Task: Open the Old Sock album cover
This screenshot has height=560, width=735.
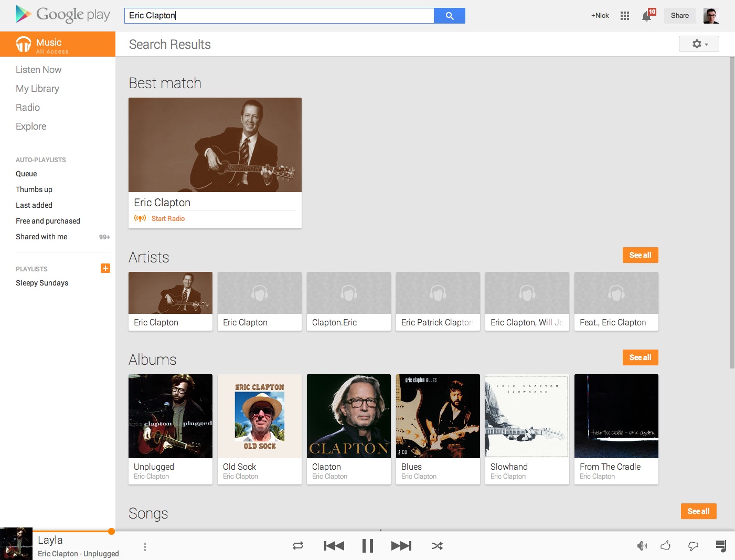Action: 260,416
